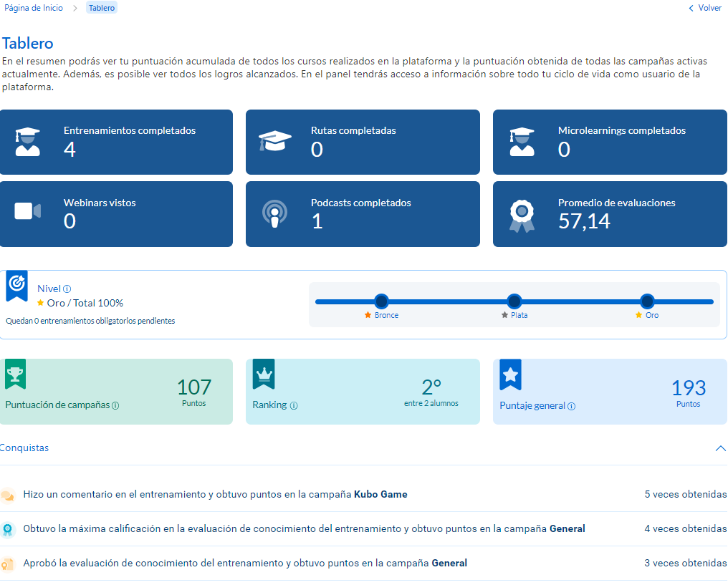Click info icon beside Puntuación de campañas
Viewport: 728px width, 585px height.
[x=115, y=405]
